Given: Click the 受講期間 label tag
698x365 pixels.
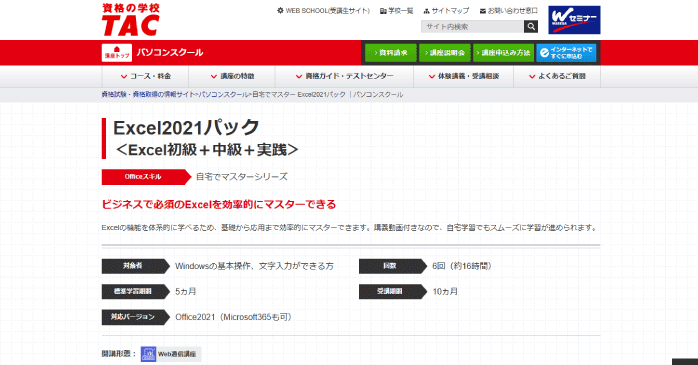Looking at the screenshot, I should coord(393,292).
